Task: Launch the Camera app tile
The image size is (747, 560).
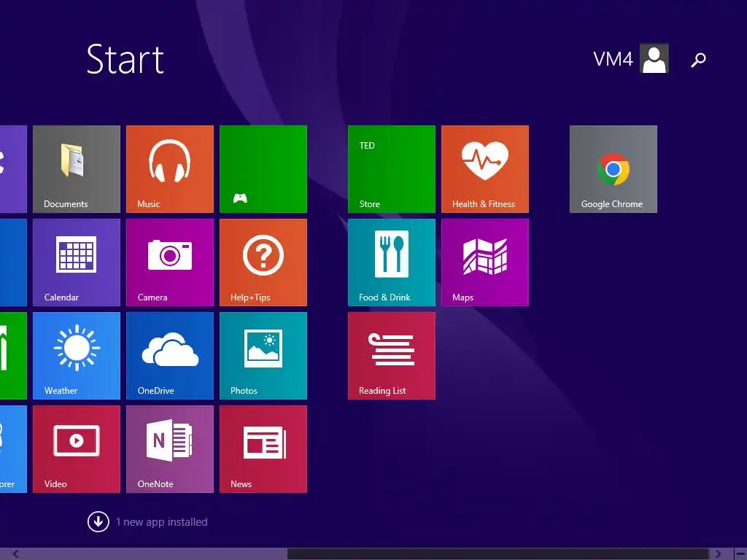Action: click(169, 262)
